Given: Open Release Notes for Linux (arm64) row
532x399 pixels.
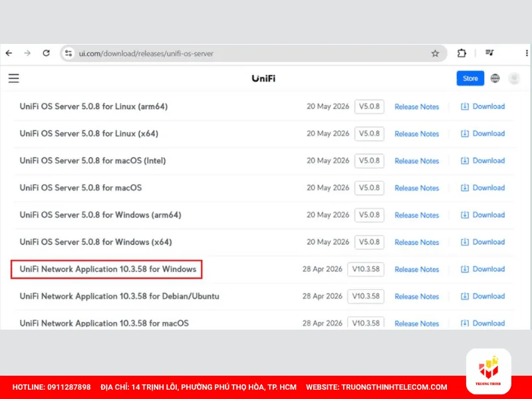Looking at the screenshot, I should pos(417,107).
